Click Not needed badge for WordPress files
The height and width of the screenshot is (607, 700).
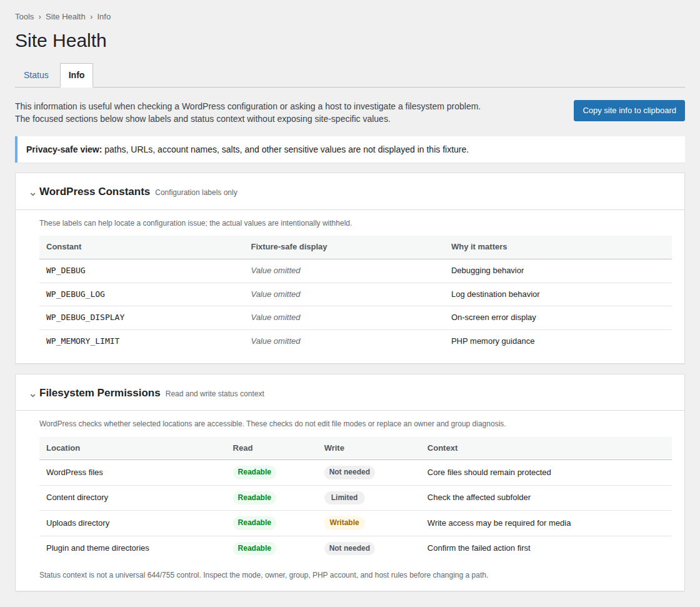point(349,472)
